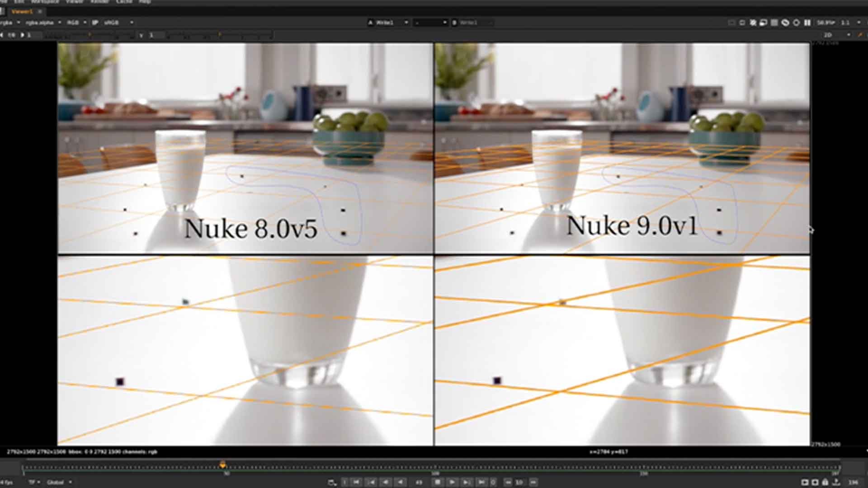Select the Viewer1 tab
868x488 pixels.
pyautogui.click(x=22, y=11)
